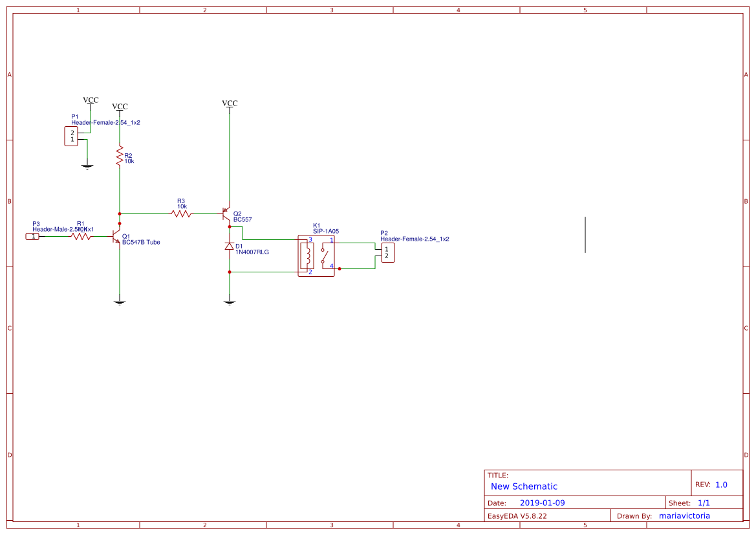Select resistor R1 10K symbol
This screenshot has height=535, width=756.
point(82,237)
